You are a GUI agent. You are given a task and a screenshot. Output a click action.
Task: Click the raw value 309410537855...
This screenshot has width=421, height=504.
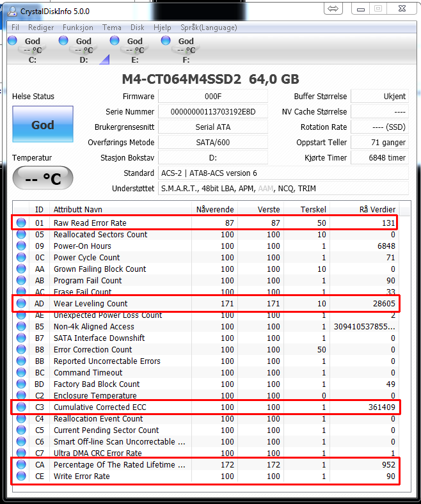point(365,327)
